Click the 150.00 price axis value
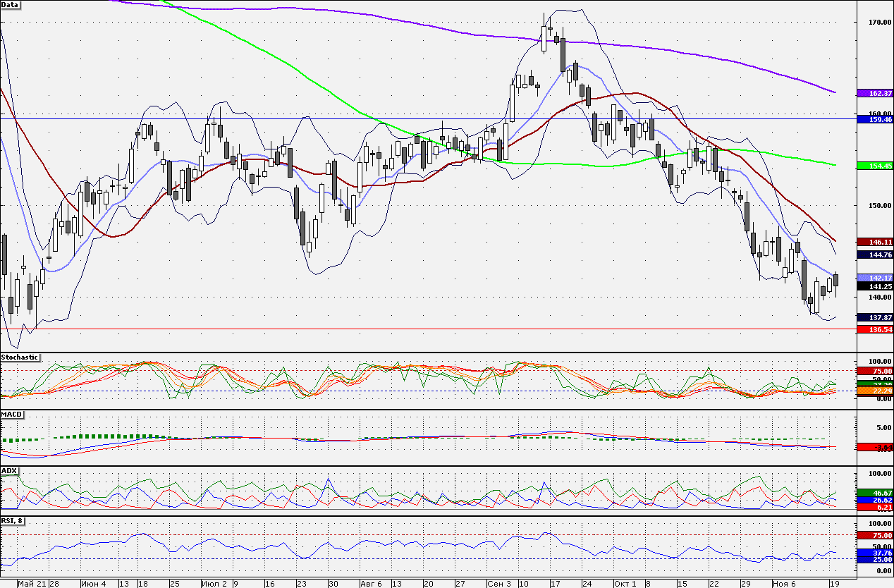The height and width of the screenshot is (588, 894). (881, 205)
